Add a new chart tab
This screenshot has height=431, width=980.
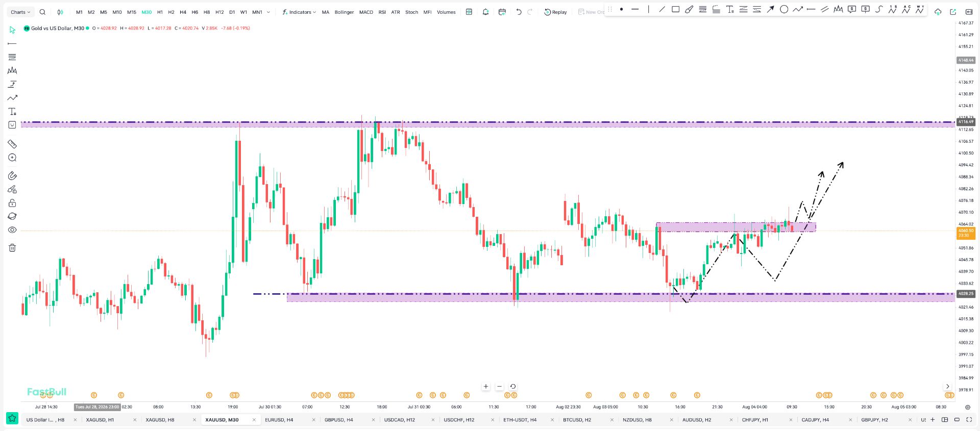(933, 420)
